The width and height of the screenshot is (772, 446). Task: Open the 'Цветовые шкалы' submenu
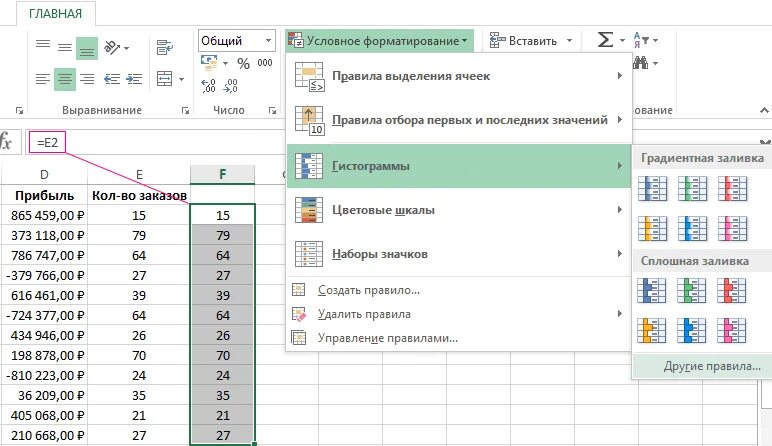point(458,210)
